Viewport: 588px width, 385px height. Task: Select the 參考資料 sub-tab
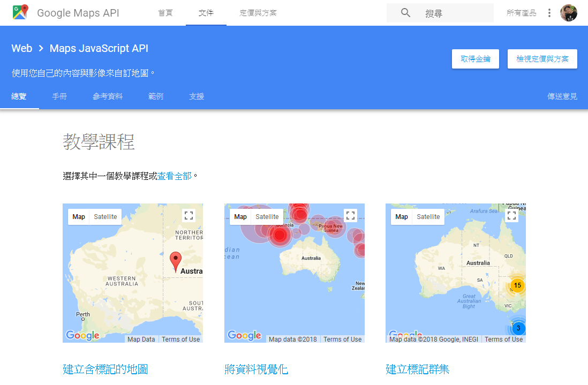click(x=108, y=96)
